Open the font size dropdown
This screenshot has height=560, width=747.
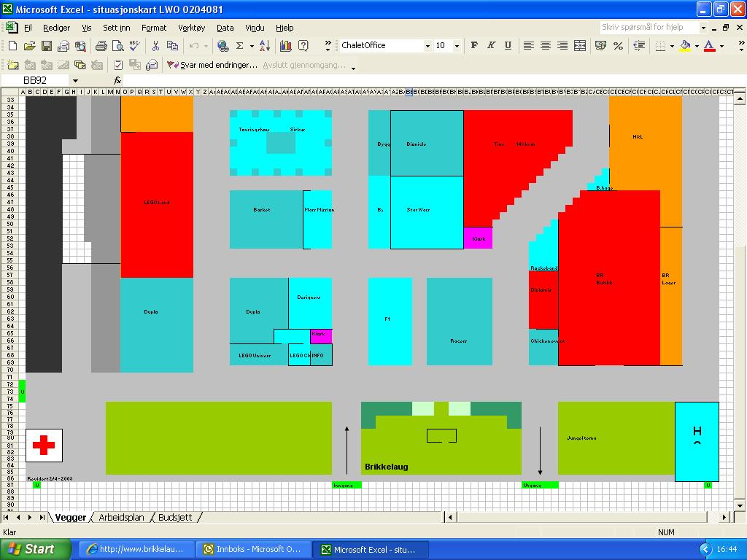coord(457,46)
